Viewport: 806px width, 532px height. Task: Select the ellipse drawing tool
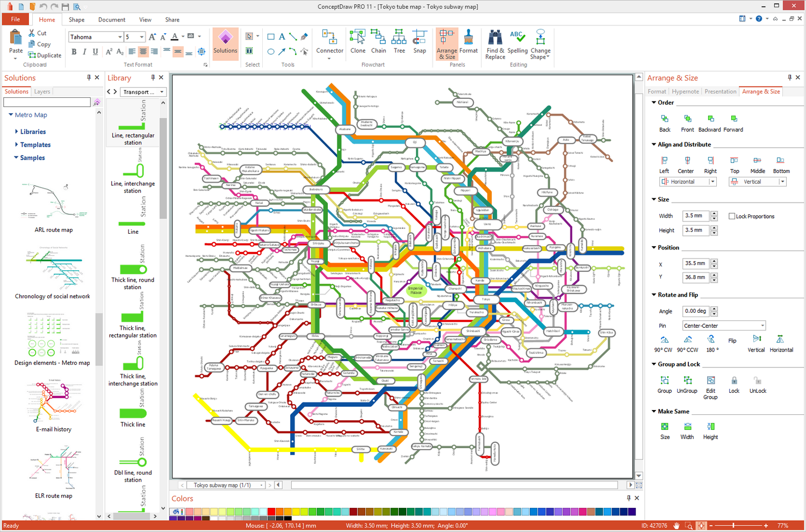click(271, 52)
